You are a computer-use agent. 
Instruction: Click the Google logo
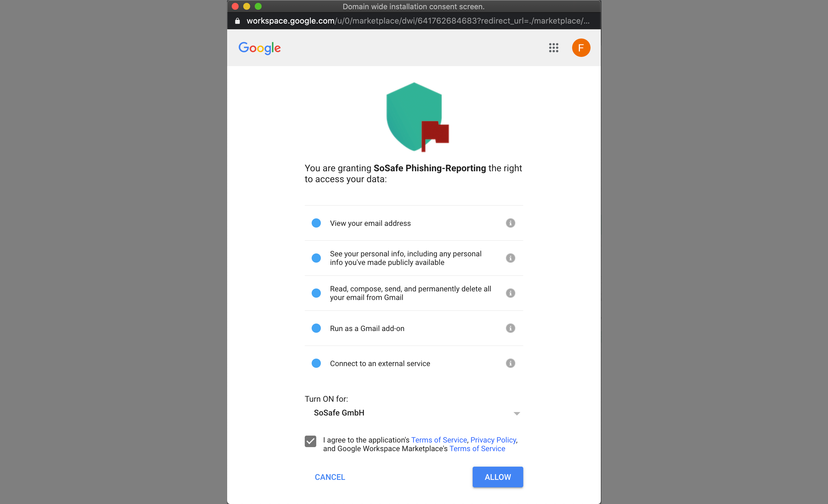pos(259,48)
